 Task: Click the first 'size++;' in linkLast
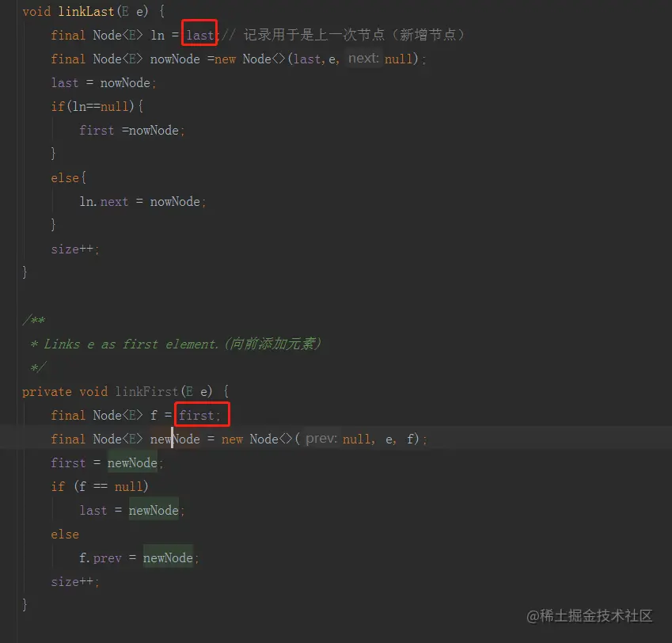(75, 249)
